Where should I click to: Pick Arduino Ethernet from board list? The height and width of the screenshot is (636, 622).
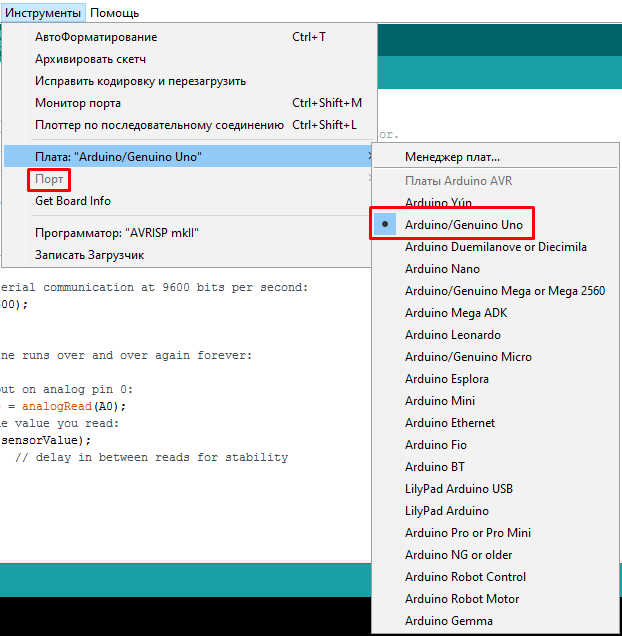pos(496,423)
